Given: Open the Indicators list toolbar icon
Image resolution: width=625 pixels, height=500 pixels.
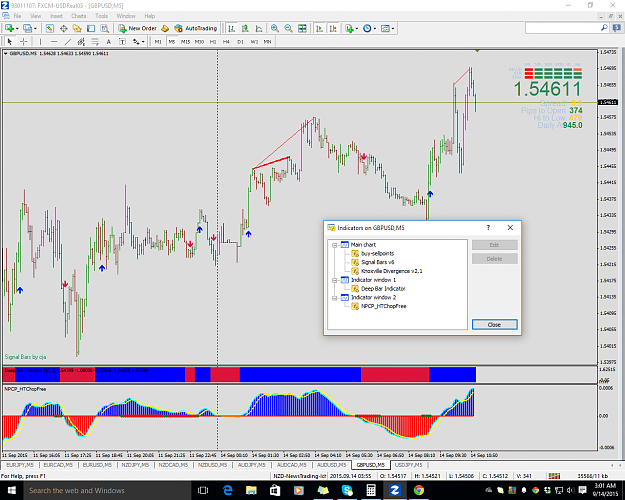Looking at the screenshot, I should tap(349, 28).
